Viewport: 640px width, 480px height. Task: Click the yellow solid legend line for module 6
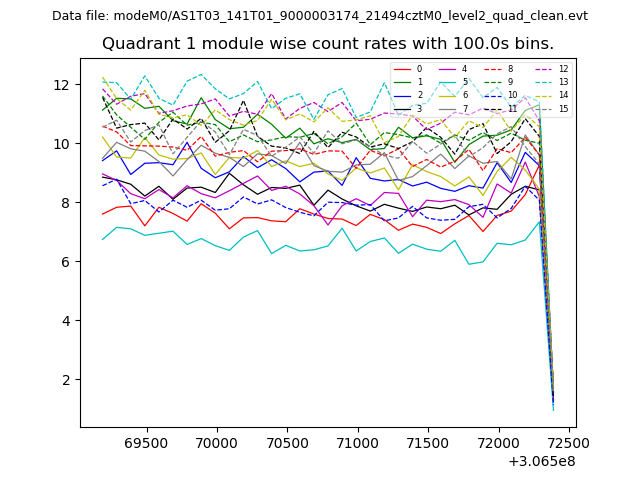447,95
